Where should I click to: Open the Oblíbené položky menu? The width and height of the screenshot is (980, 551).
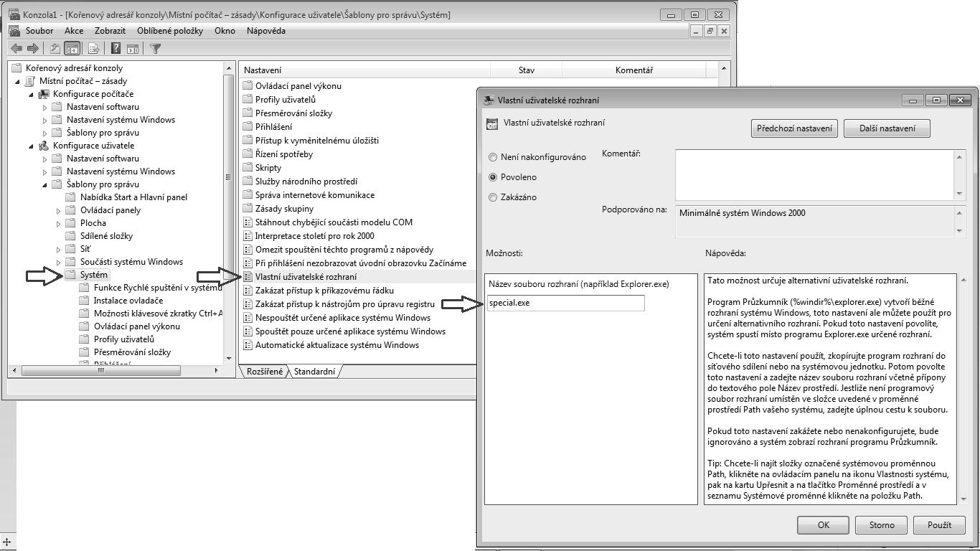(170, 31)
